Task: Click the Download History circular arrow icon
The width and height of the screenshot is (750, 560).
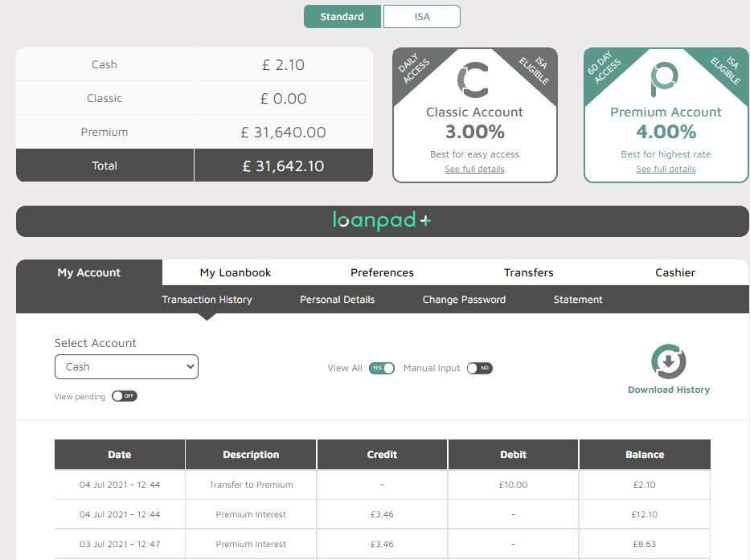Action: pyautogui.click(x=669, y=362)
